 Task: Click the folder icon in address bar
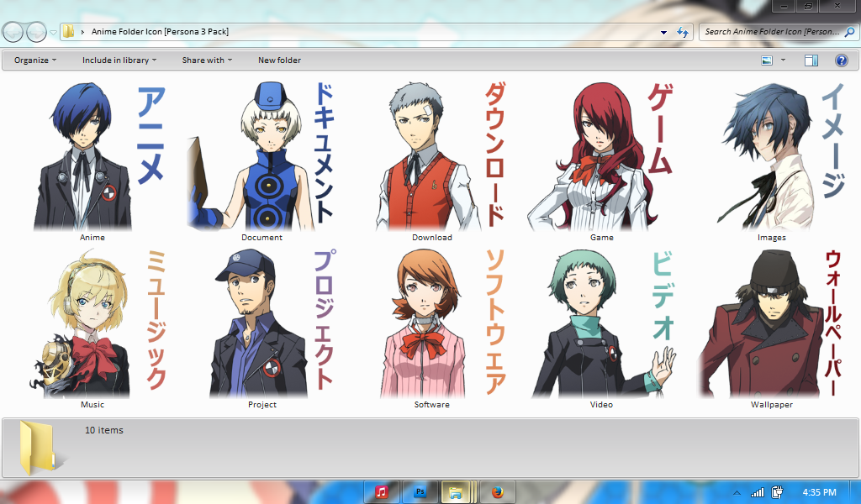[69, 31]
